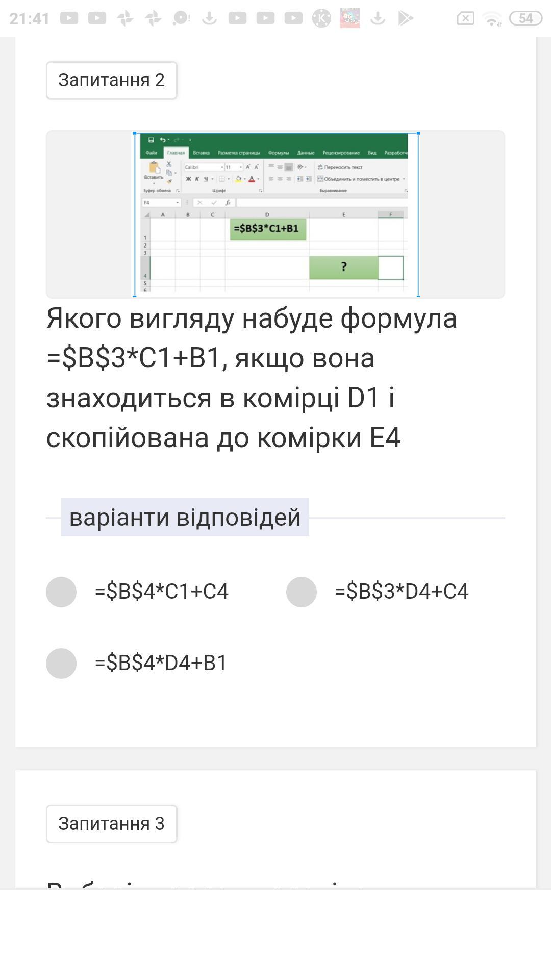
Task: Click the red font color A swatch
Action: pyautogui.click(x=252, y=179)
